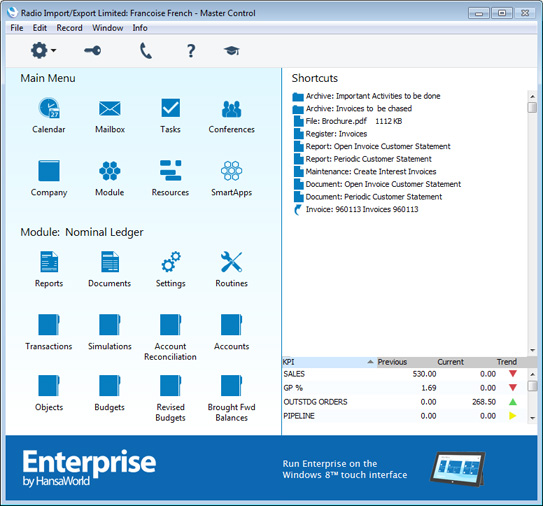543x506 pixels.
Task: Click the Trend column header
Action: click(x=507, y=362)
